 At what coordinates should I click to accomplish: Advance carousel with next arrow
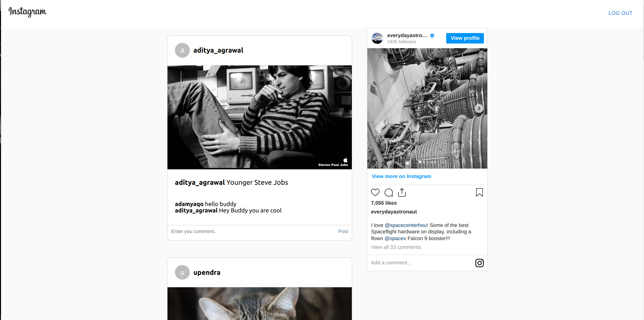coord(479,108)
